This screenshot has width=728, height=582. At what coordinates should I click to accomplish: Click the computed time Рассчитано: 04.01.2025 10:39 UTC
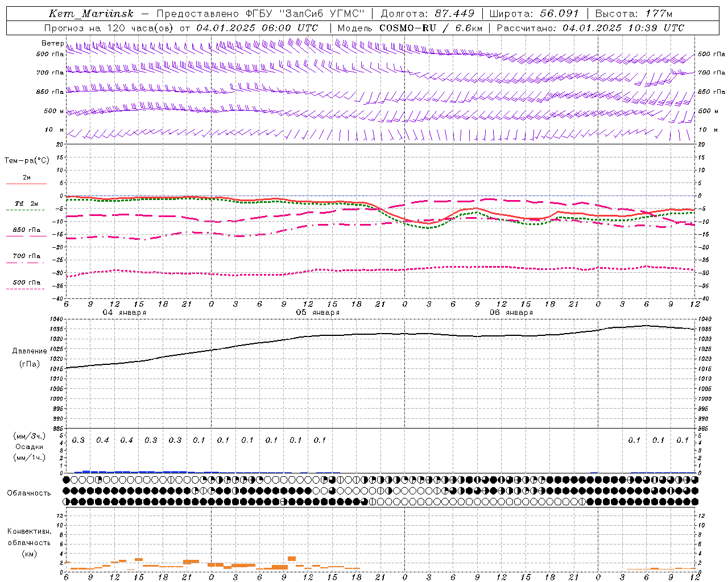(590, 28)
